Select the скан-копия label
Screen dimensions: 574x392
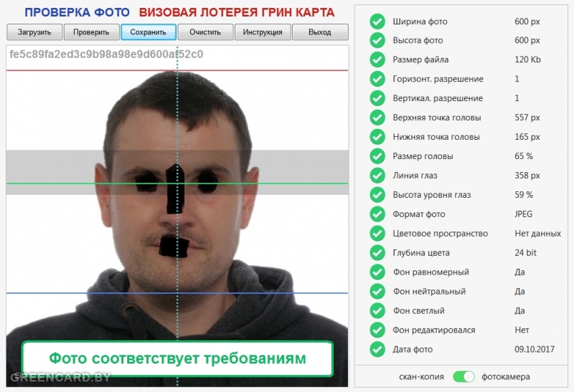click(x=421, y=376)
